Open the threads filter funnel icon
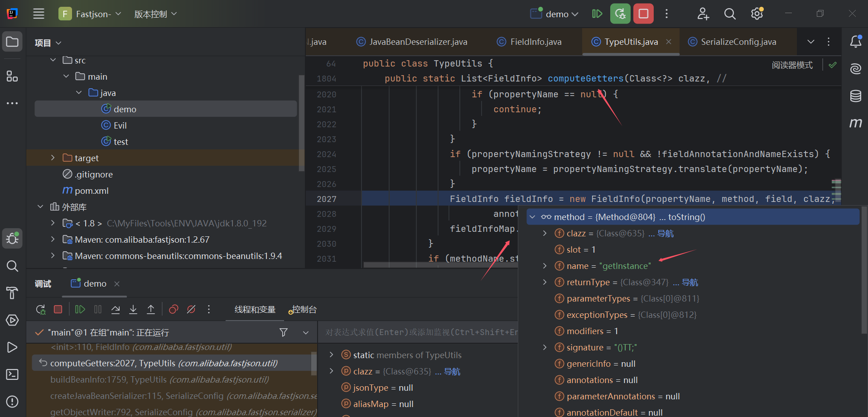Screen dimensions: 868x417 click(x=284, y=333)
